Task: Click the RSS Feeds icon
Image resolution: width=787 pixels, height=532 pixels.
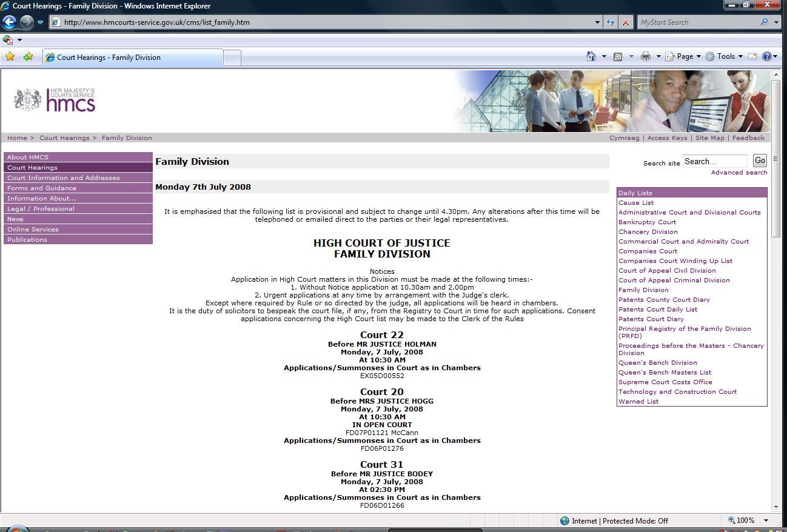Action: (x=618, y=56)
